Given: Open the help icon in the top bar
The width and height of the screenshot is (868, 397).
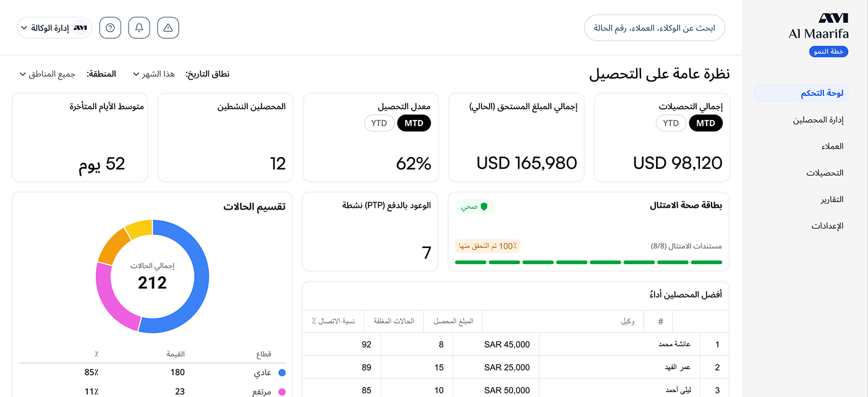Looking at the screenshot, I should click(x=110, y=28).
